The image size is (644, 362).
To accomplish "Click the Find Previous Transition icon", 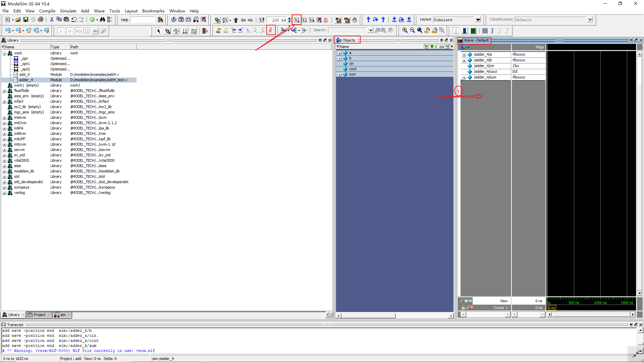I will tap(234, 31).
